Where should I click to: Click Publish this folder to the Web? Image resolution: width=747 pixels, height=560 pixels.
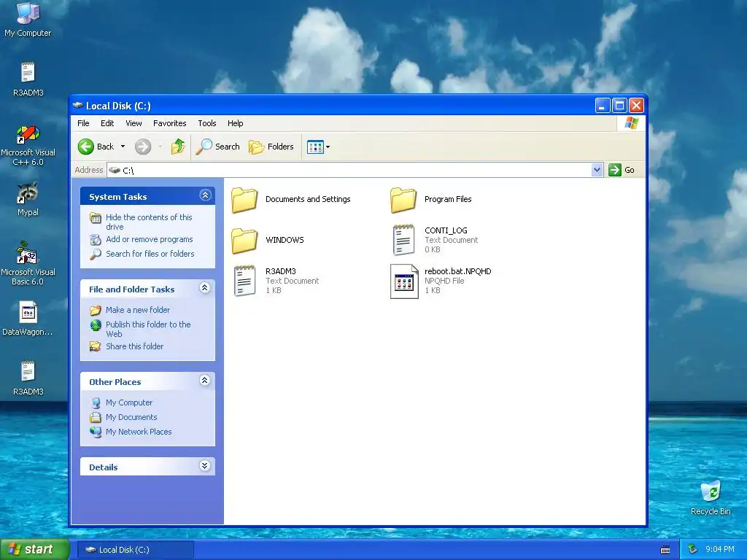pyautogui.click(x=148, y=329)
